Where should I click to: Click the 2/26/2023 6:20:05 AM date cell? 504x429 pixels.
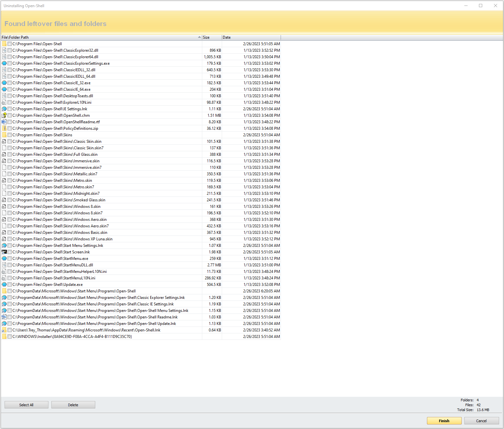pos(261,291)
